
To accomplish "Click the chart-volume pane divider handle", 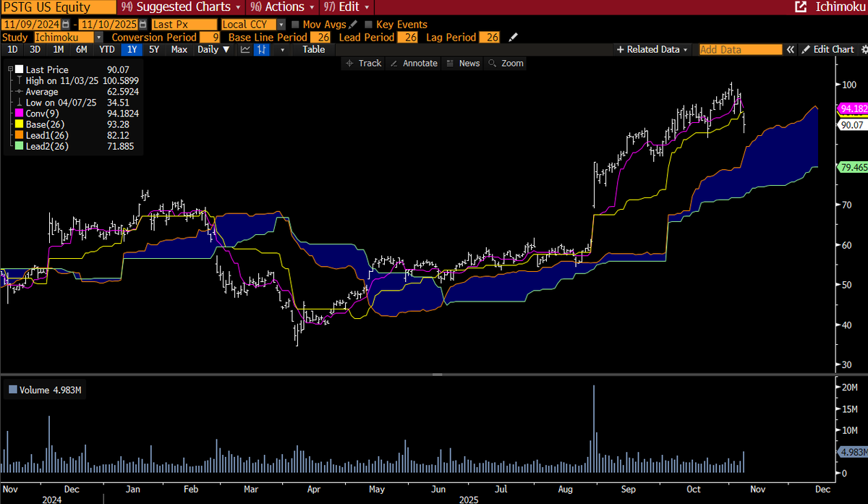I will click(436, 375).
